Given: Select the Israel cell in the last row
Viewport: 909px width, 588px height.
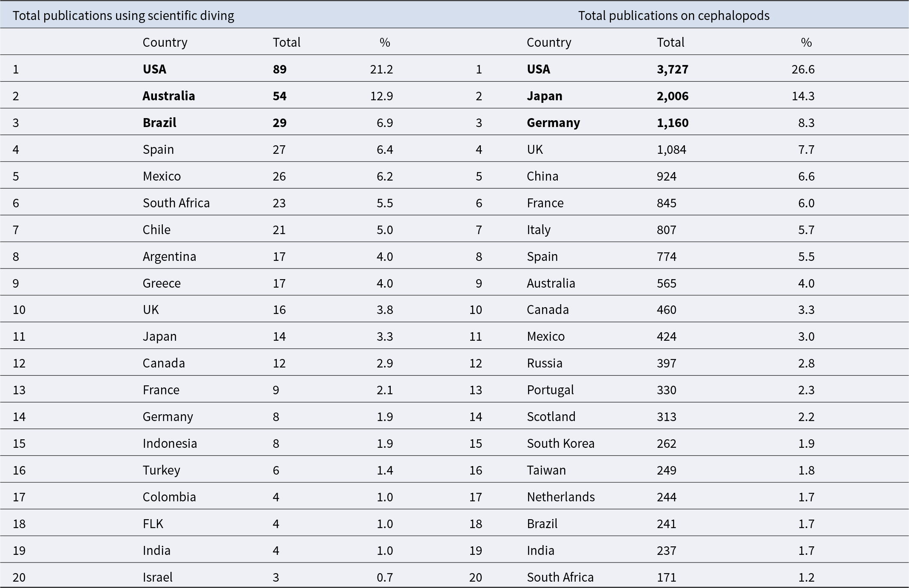Looking at the screenshot, I should click(158, 577).
